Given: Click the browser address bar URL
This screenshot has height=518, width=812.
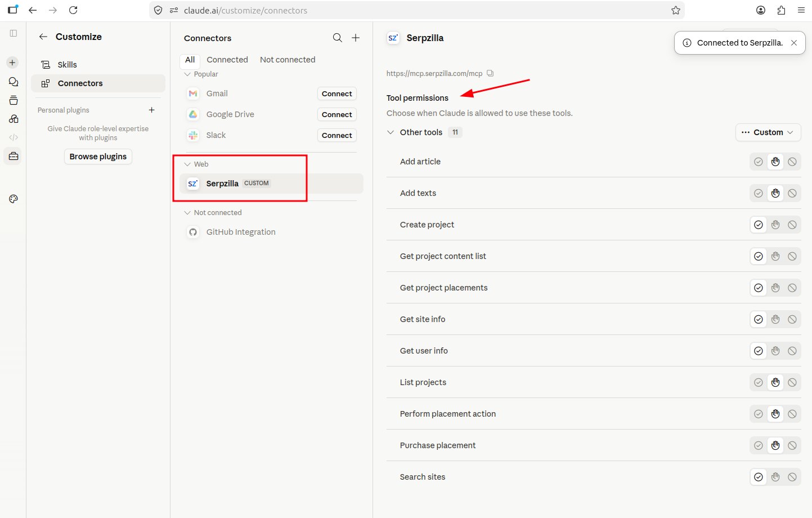Looking at the screenshot, I should 246,10.
